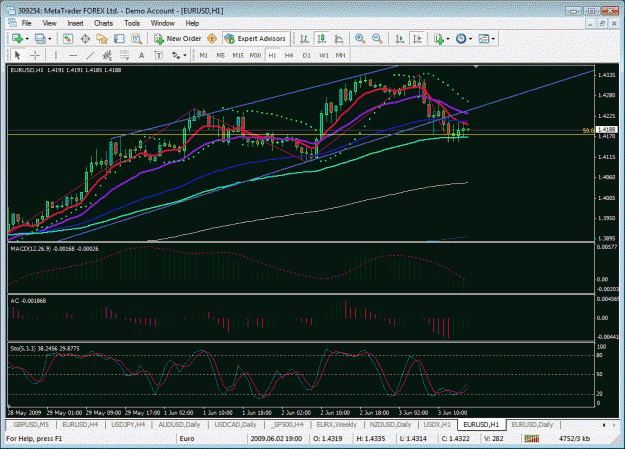Toggle the Expert Advisors button
625x449 pixels.
pyautogui.click(x=256, y=39)
